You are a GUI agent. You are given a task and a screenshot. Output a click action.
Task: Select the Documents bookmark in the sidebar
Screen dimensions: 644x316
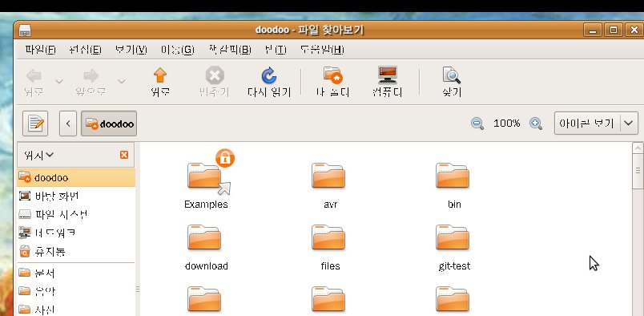pos(76,273)
